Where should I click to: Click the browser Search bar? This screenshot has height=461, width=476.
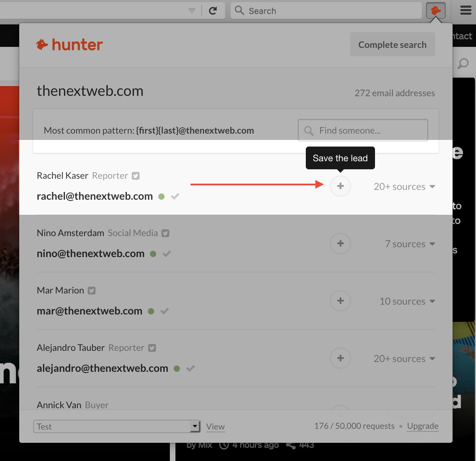(326, 11)
